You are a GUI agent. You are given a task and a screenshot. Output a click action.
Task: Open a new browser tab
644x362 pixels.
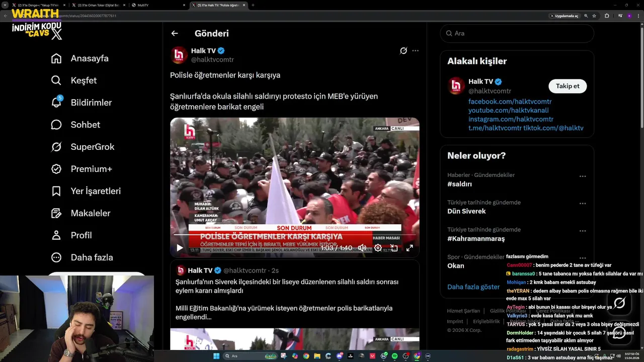253,5
